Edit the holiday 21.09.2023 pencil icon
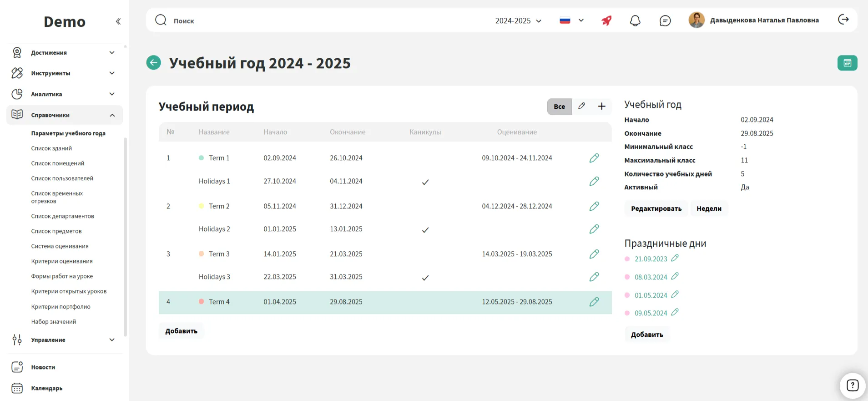The width and height of the screenshot is (868, 401). pos(675,258)
